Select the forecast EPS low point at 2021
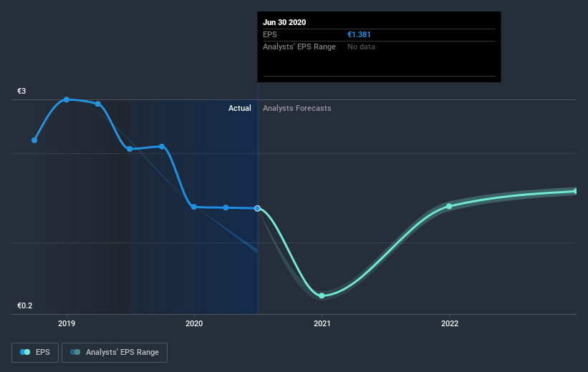The width and height of the screenshot is (588, 372). 322,295
